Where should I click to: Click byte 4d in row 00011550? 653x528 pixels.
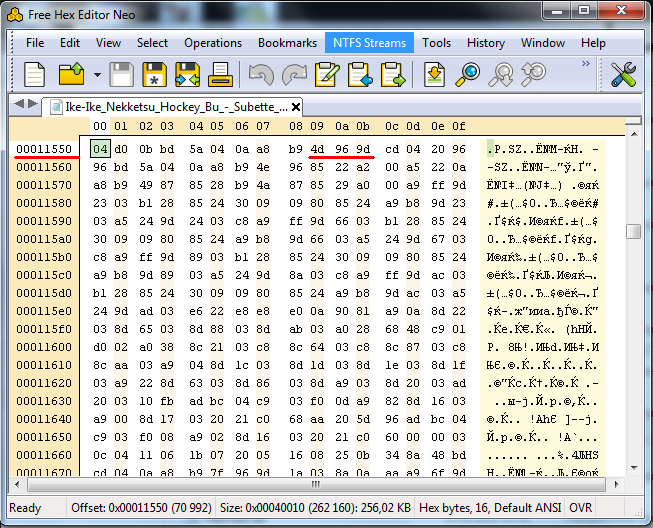[317, 149]
